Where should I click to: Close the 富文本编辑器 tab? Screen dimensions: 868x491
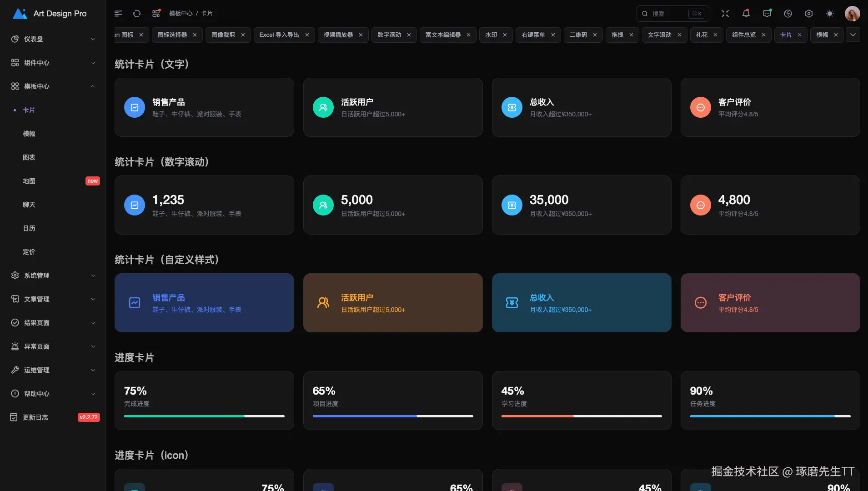[468, 35]
